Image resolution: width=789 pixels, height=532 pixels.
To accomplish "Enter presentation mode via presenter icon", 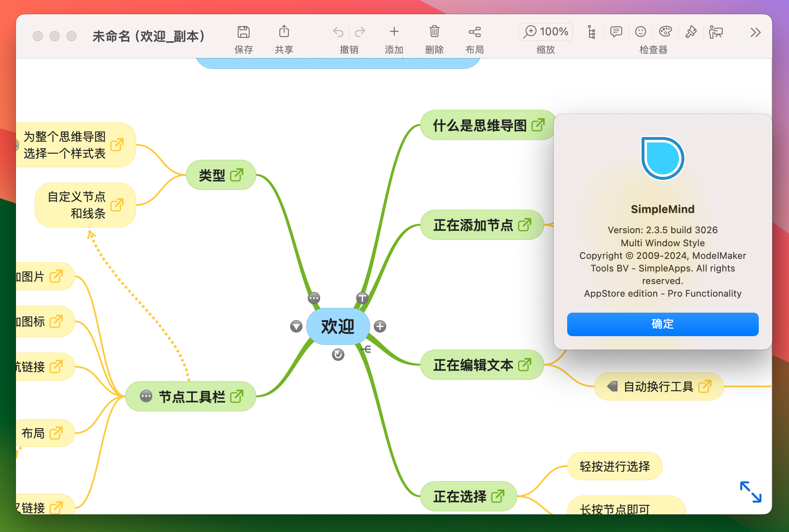I will coord(716,32).
